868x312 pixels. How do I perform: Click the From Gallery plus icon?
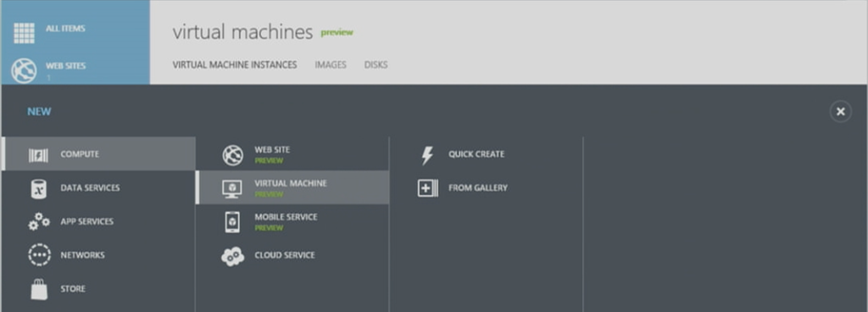pos(427,188)
